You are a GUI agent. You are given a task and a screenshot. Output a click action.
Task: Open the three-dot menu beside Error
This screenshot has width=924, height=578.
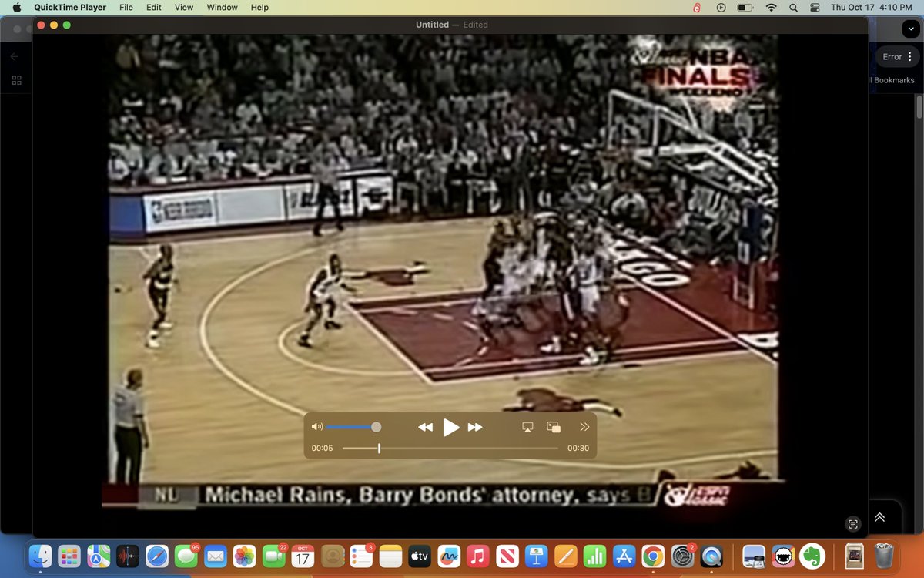[910, 57]
